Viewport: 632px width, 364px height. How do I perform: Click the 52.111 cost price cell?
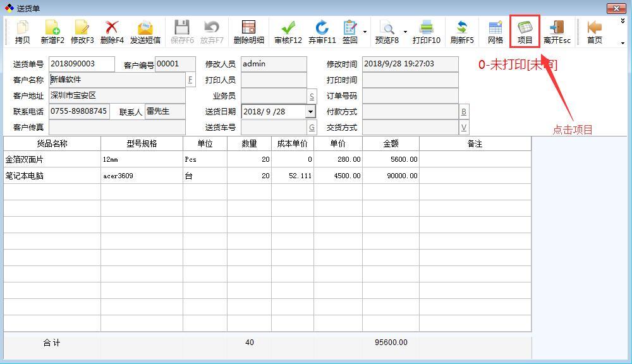click(293, 176)
